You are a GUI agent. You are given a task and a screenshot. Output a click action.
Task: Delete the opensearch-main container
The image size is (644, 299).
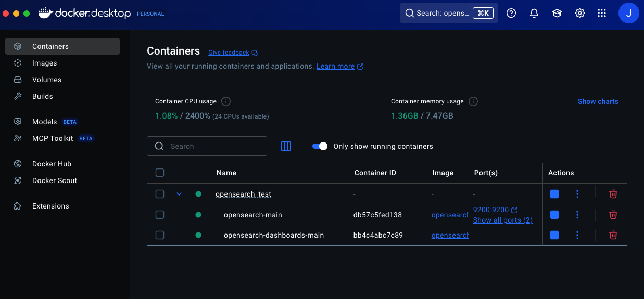coord(613,215)
